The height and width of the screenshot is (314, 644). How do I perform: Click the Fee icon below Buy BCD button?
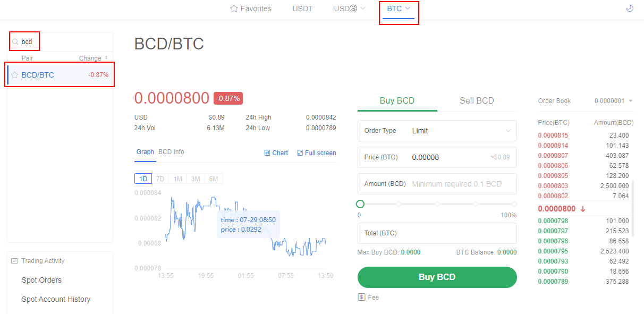coord(361,297)
